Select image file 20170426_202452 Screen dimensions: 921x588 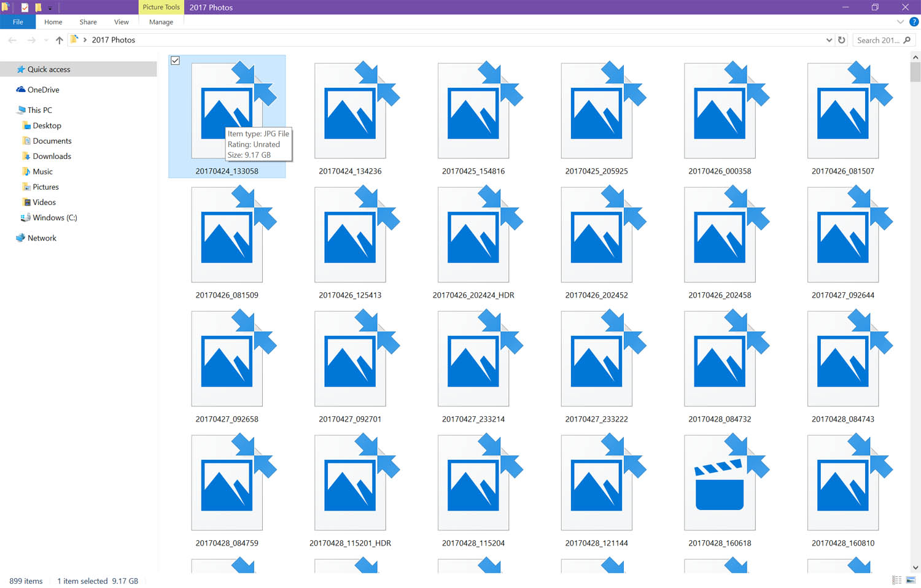tap(597, 241)
